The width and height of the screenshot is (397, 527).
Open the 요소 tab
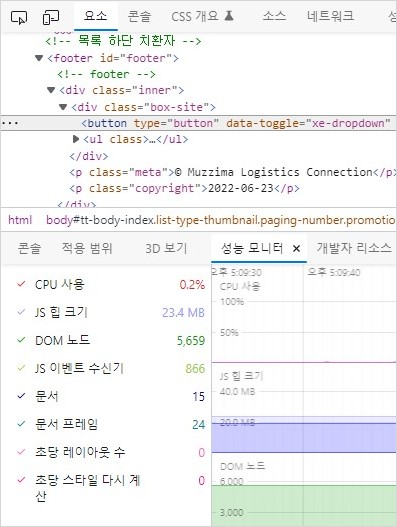click(x=96, y=16)
